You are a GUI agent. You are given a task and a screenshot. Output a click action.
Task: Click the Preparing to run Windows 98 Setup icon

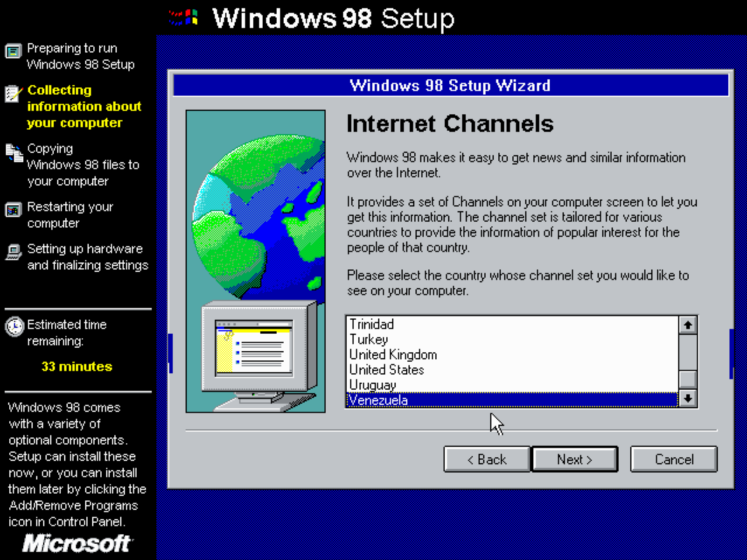pos(12,51)
